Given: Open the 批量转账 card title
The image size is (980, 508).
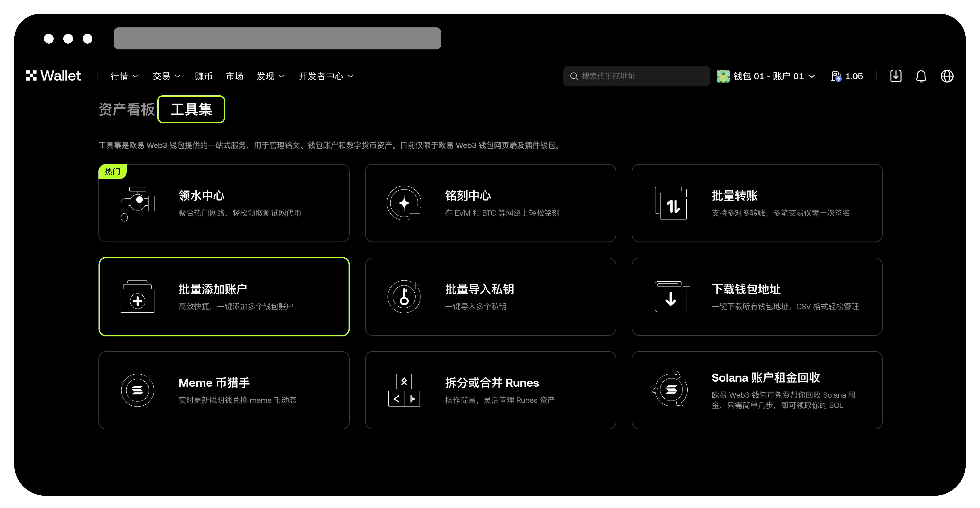Looking at the screenshot, I should coord(735,196).
